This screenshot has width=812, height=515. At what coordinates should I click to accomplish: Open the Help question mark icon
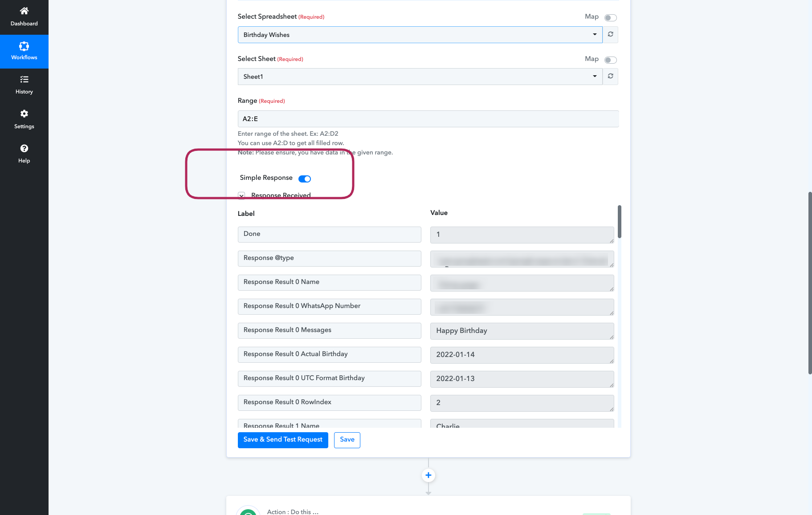(x=24, y=148)
